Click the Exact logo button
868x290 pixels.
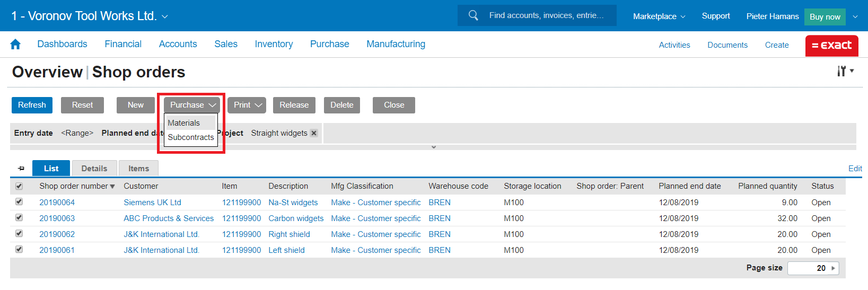point(831,46)
